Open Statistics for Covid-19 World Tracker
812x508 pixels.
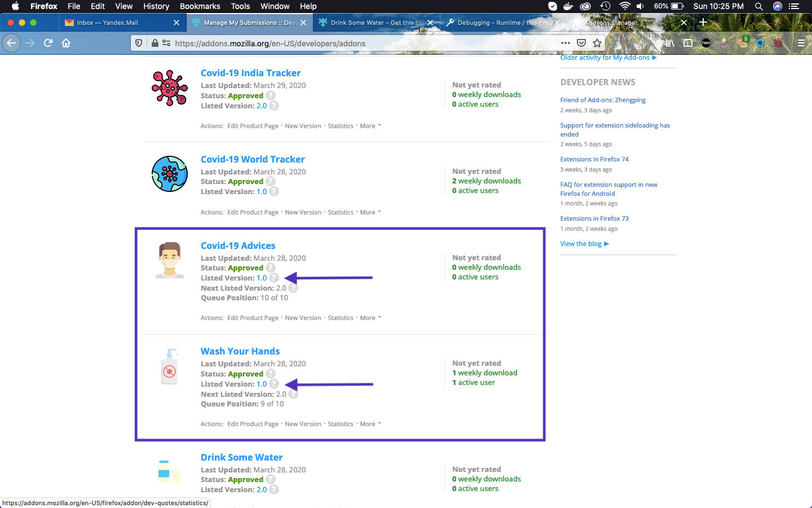pyautogui.click(x=341, y=212)
